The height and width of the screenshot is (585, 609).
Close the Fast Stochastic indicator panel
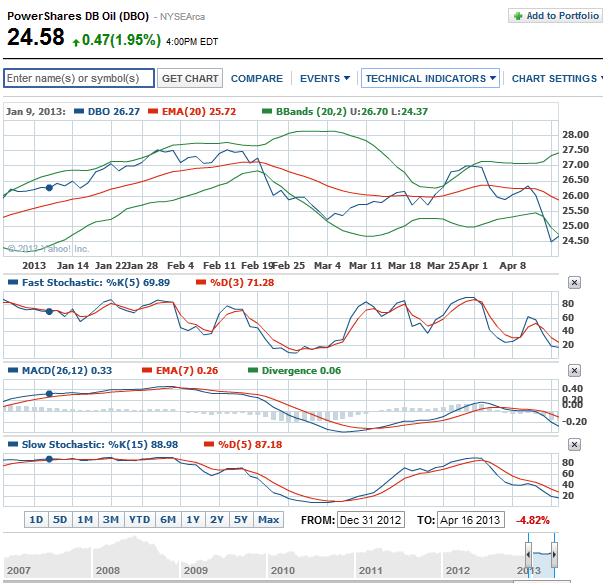click(574, 282)
